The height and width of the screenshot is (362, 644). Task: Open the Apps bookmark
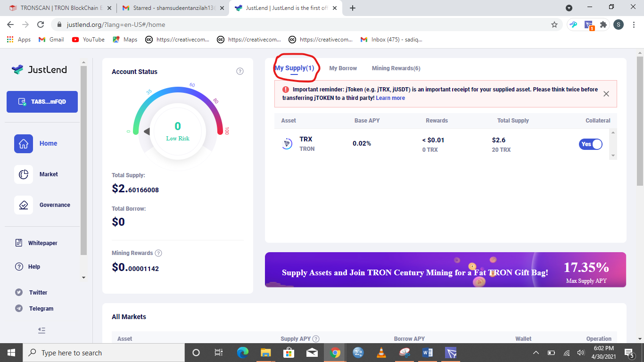click(x=19, y=40)
